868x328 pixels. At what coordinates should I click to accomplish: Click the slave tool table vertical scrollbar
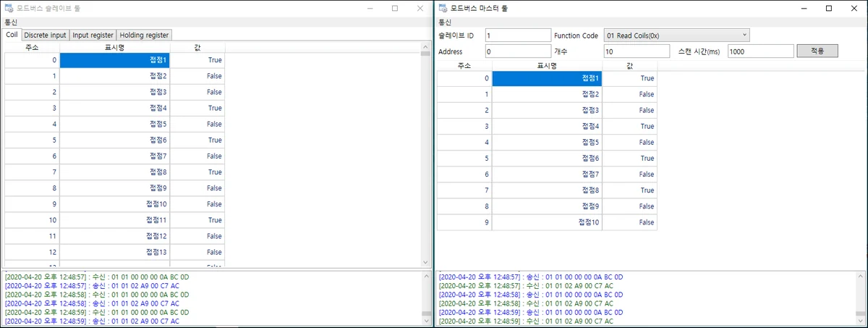pyautogui.click(x=425, y=155)
